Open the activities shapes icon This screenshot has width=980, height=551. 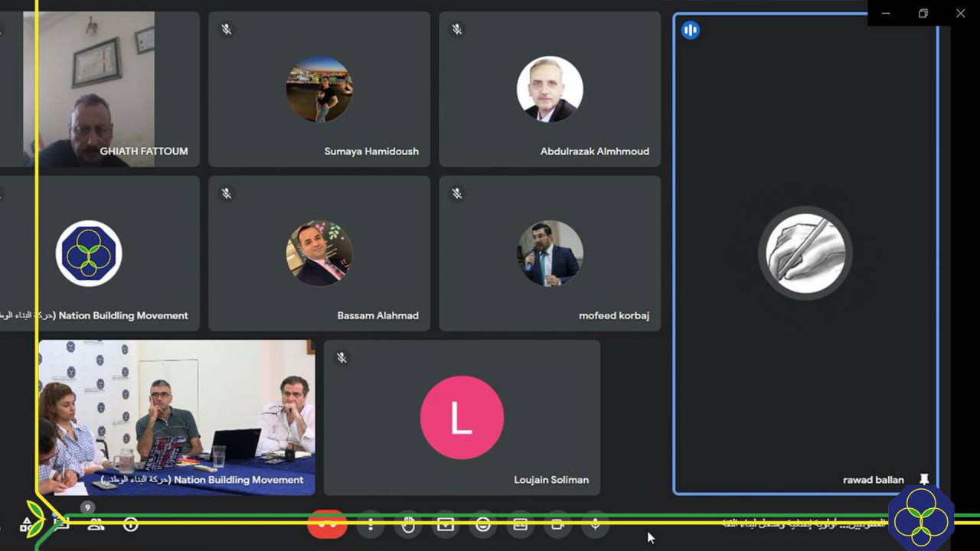(x=26, y=525)
